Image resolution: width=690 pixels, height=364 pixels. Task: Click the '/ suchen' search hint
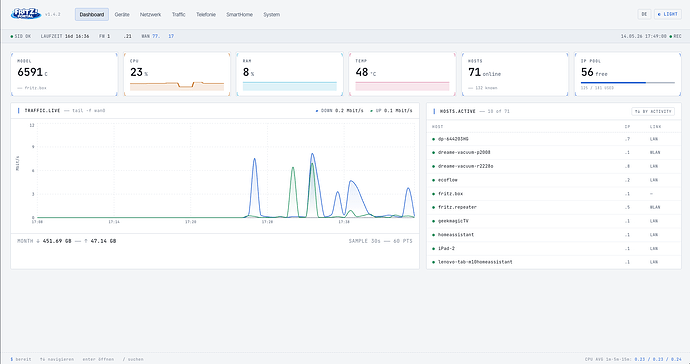(x=133, y=359)
